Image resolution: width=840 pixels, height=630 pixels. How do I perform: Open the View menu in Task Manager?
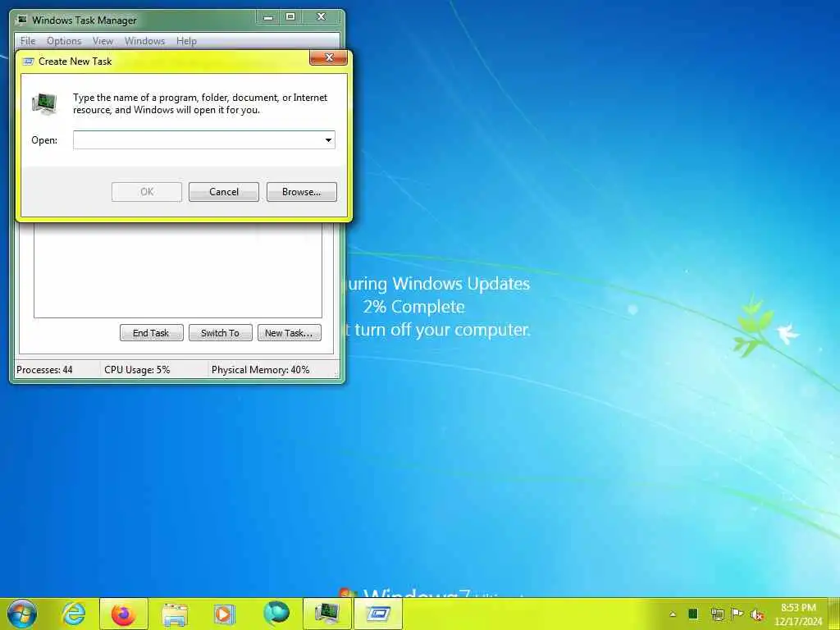coord(103,41)
